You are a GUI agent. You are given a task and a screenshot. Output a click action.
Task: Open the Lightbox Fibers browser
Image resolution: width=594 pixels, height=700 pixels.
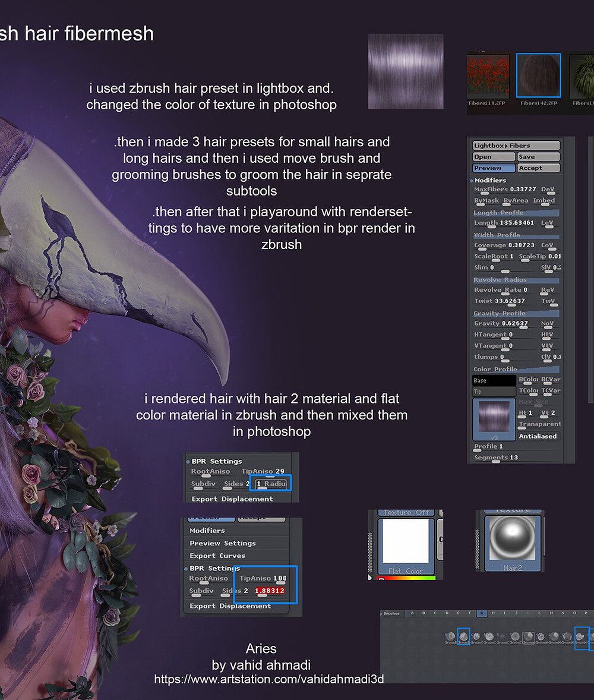click(516, 146)
